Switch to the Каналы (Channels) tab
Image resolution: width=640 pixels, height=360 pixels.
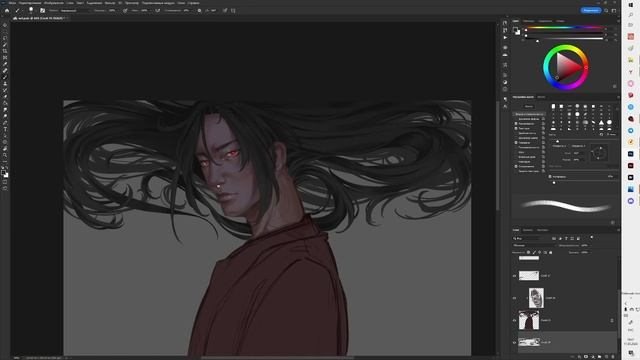(x=528, y=230)
